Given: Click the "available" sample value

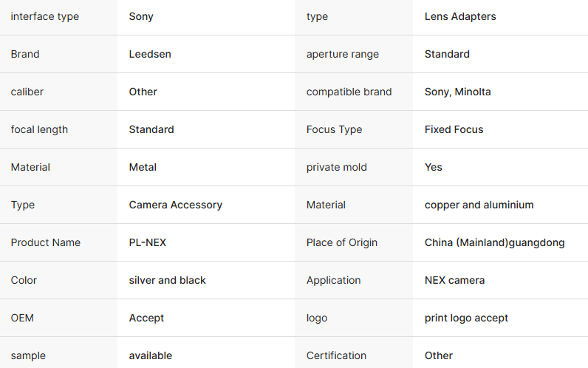Looking at the screenshot, I should 150,355.
